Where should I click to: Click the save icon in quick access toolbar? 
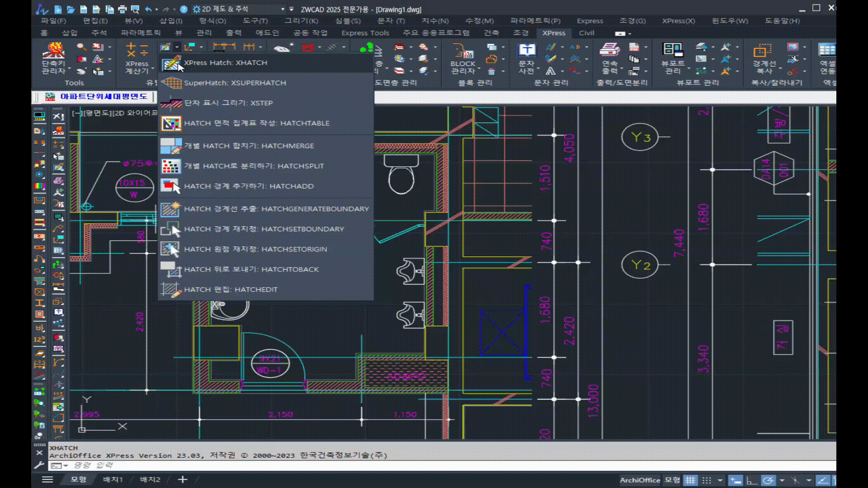coord(84,9)
